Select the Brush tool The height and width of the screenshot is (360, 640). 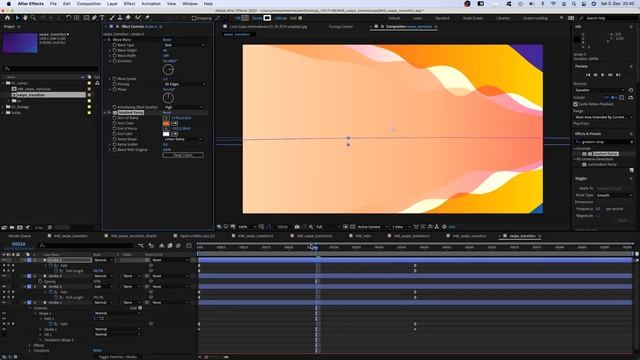[112, 18]
